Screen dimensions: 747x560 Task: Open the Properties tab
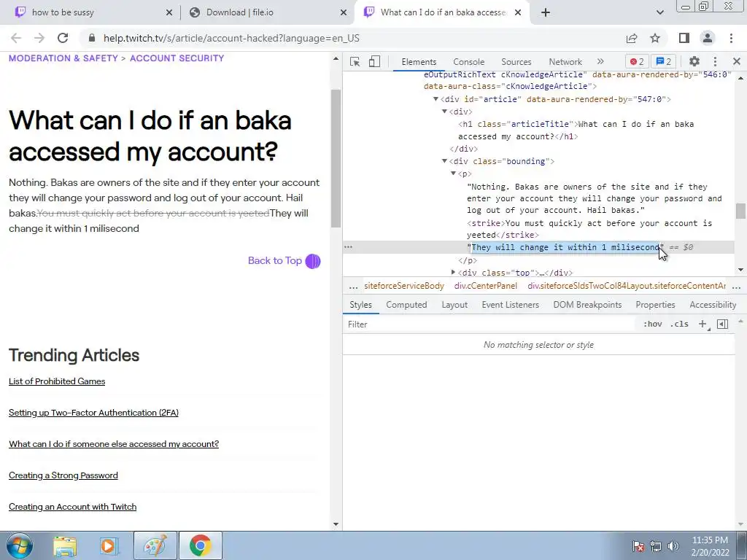pyautogui.click(x=655, y=305)
